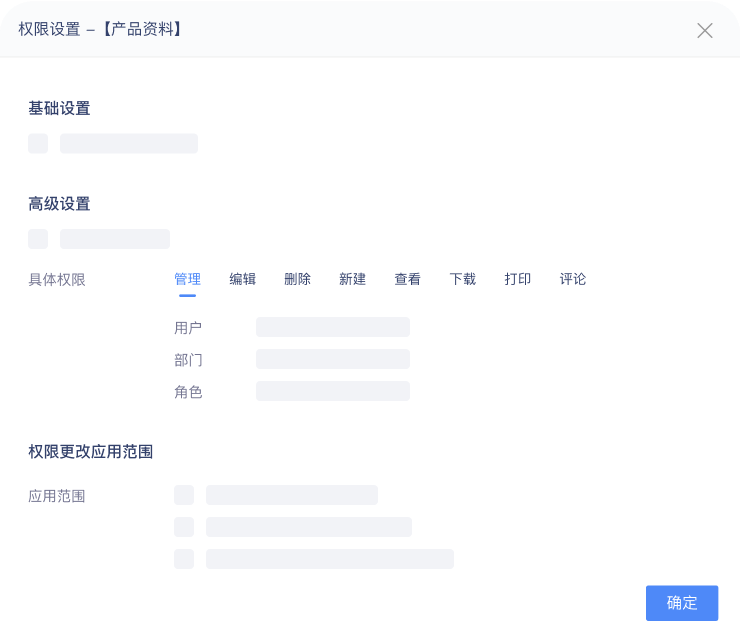This screenshot has width=740, height=641.
Task: Close the 权限设置 dialog with the X
Action: pyautogui.click(x=705, y=31)
